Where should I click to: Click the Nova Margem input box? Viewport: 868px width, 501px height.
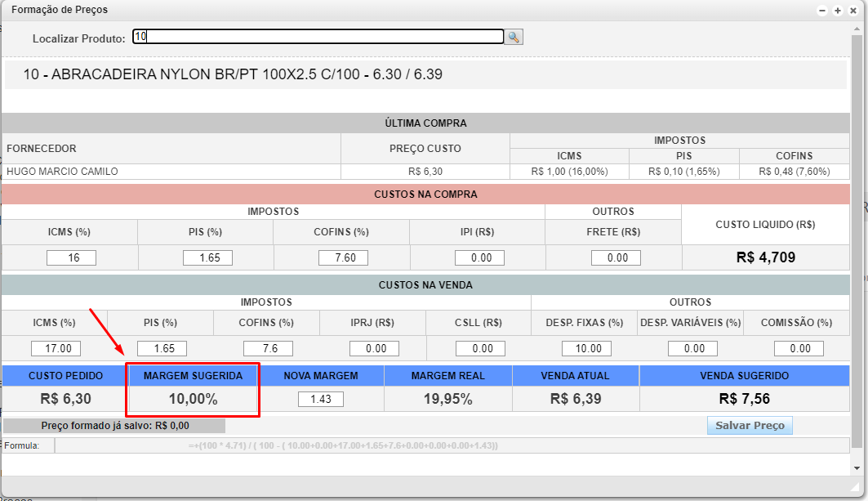[321, 400]
